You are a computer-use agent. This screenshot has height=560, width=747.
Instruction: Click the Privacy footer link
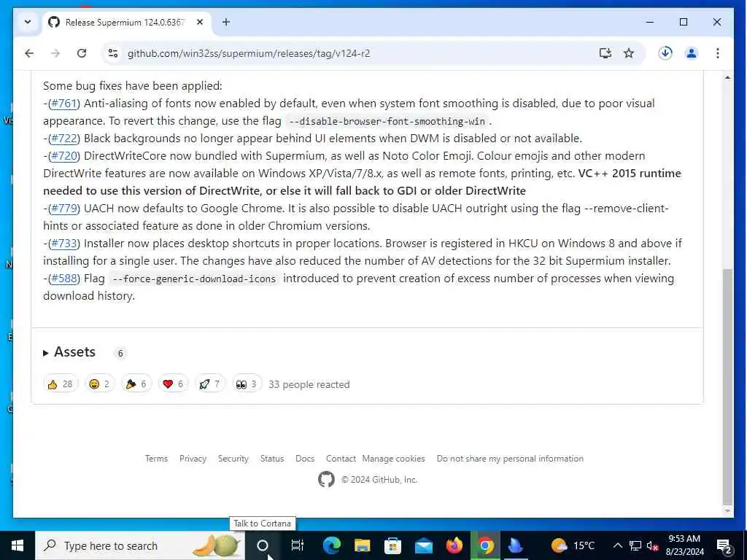click(x=193, y=459)
